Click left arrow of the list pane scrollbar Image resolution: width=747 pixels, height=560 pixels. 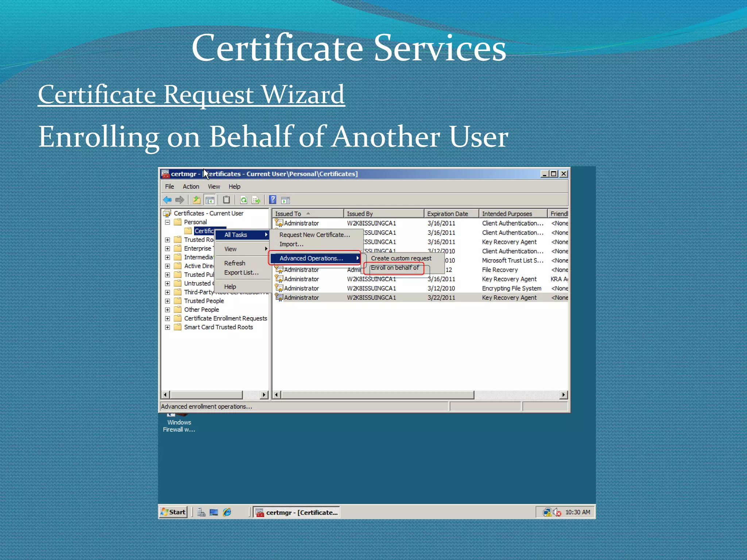276,394
